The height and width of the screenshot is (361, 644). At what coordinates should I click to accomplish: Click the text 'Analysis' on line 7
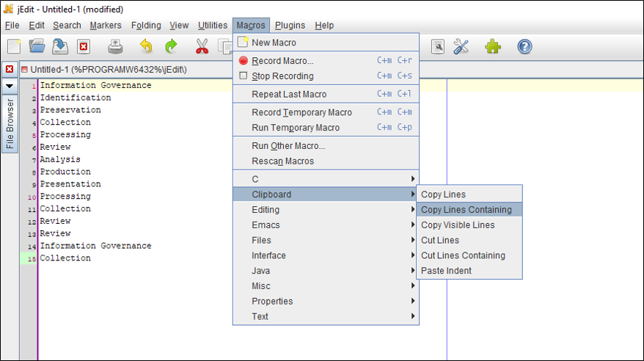pos(60,159)
